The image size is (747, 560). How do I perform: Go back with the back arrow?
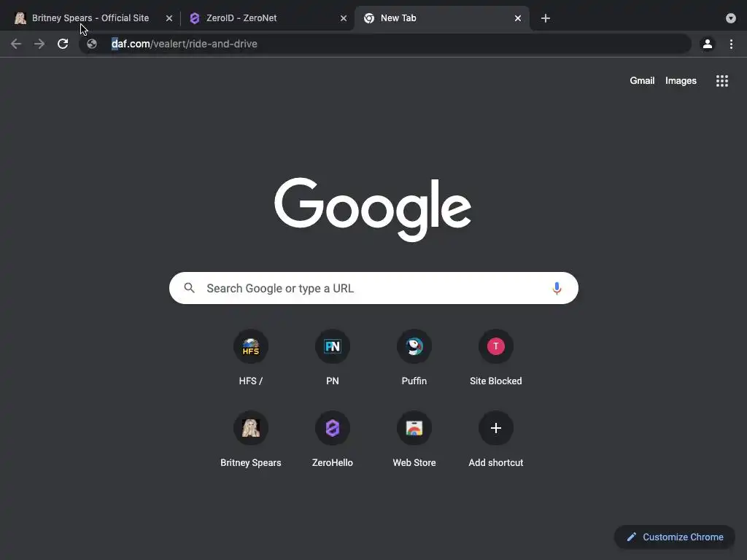pos(16,44)
